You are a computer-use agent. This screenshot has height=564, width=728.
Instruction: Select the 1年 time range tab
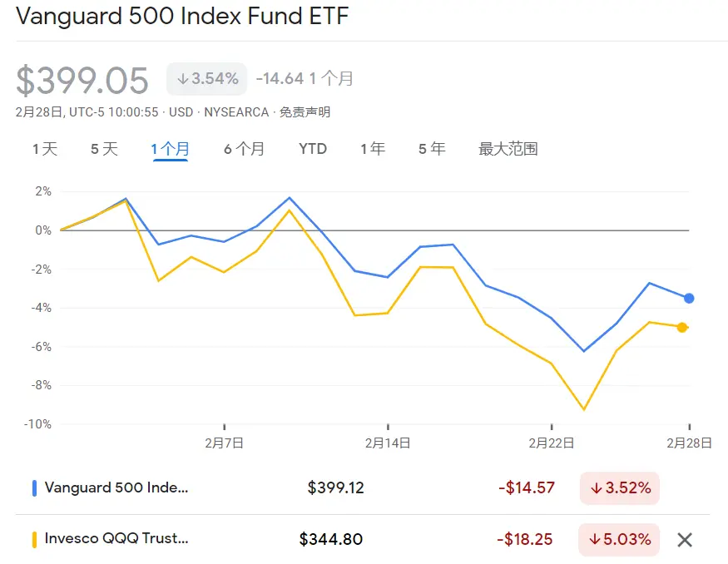373,149
